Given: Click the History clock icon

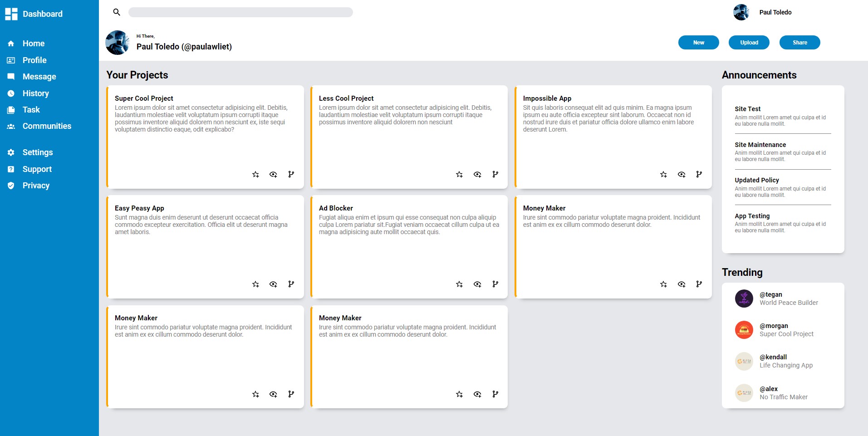Looking at the screenshot, I should point(11,93).
